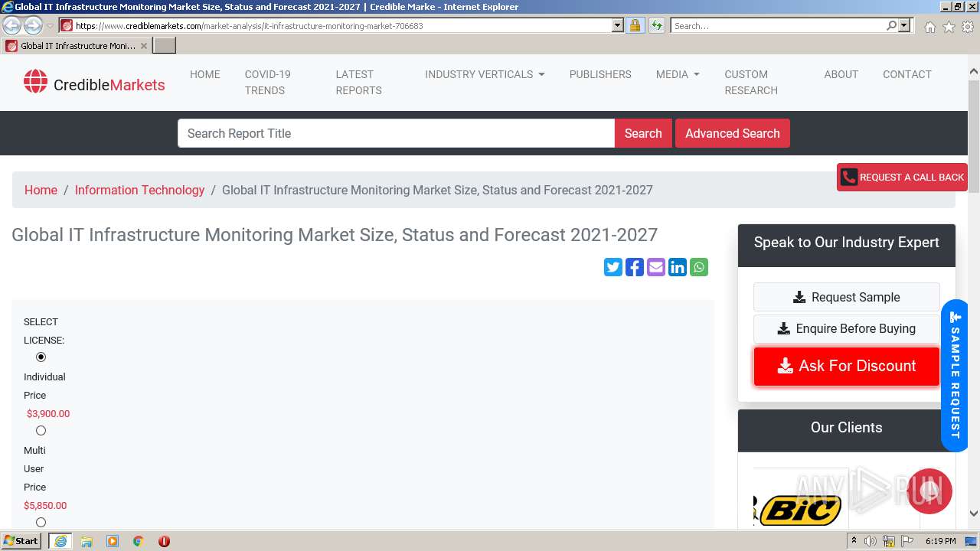980x551 pixels.
Task: Click browser Back arrow button
Action: [x=12, y=25]
